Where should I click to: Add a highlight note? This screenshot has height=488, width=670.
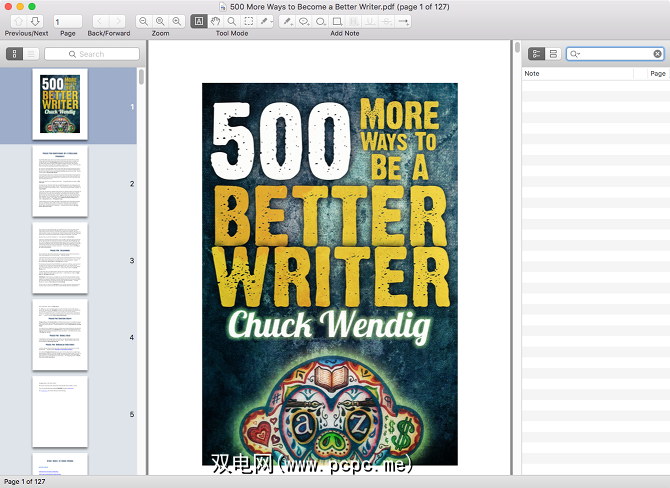(x=353, y=21)
